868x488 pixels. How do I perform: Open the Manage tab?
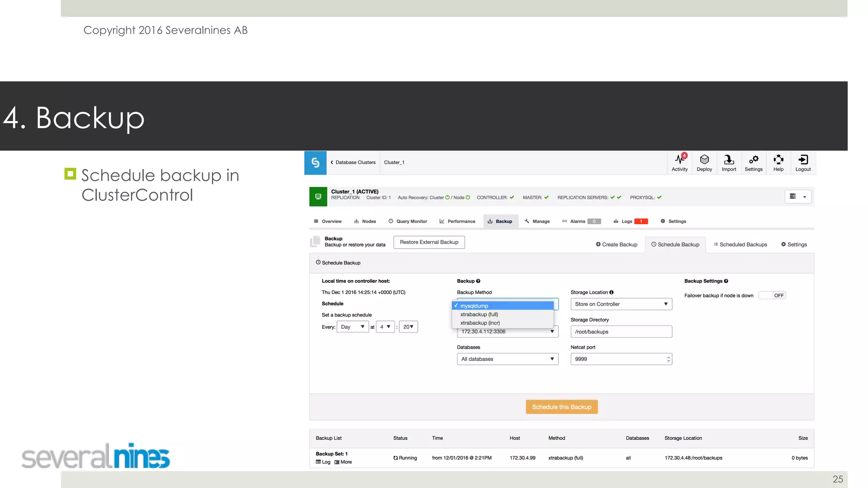537,221
